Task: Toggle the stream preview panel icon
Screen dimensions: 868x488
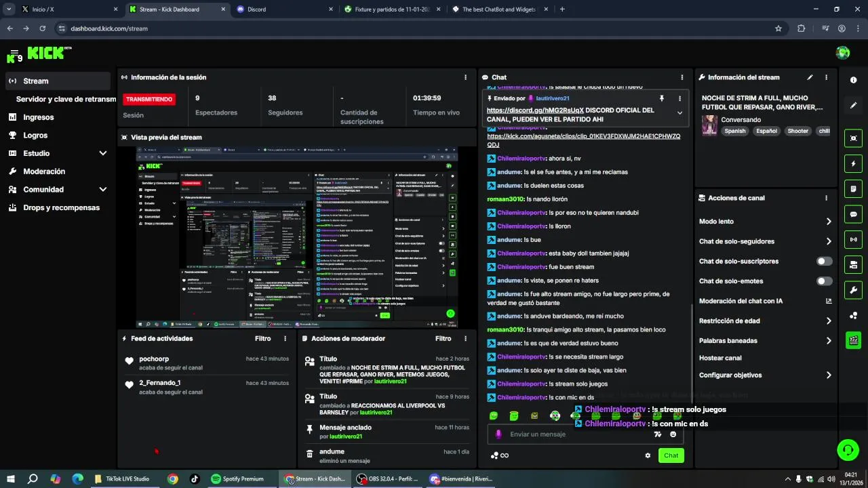Action: [x=853, y=138]
